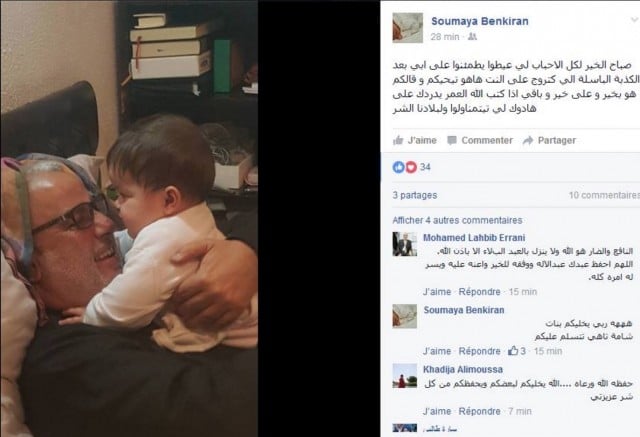Click the Partager share arrow icon

(528, 141)
